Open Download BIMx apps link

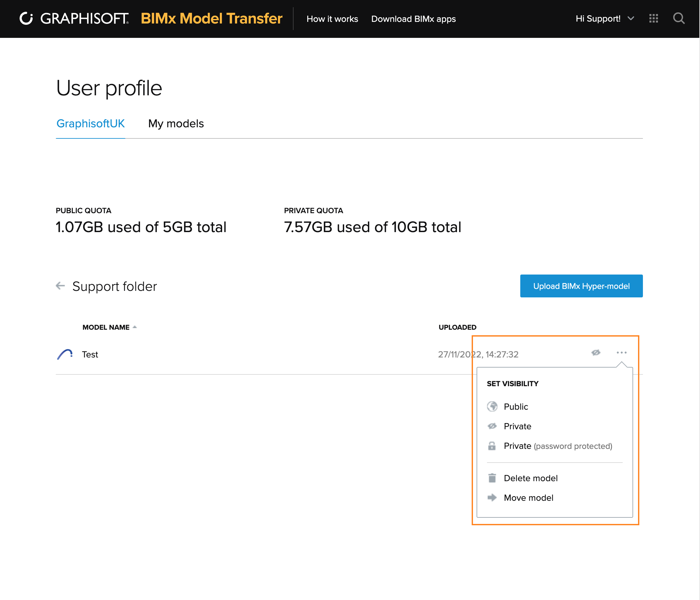click(413, 19)
